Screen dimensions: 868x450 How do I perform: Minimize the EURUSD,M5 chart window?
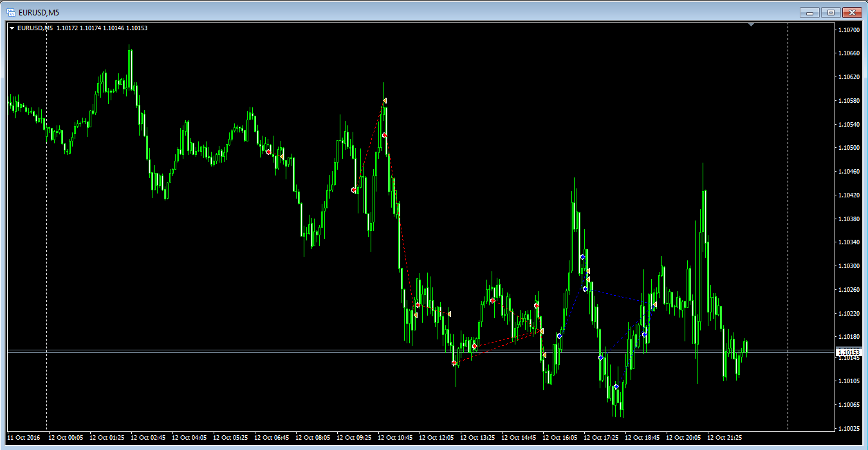pyautogui.click(x=809, y=12)
